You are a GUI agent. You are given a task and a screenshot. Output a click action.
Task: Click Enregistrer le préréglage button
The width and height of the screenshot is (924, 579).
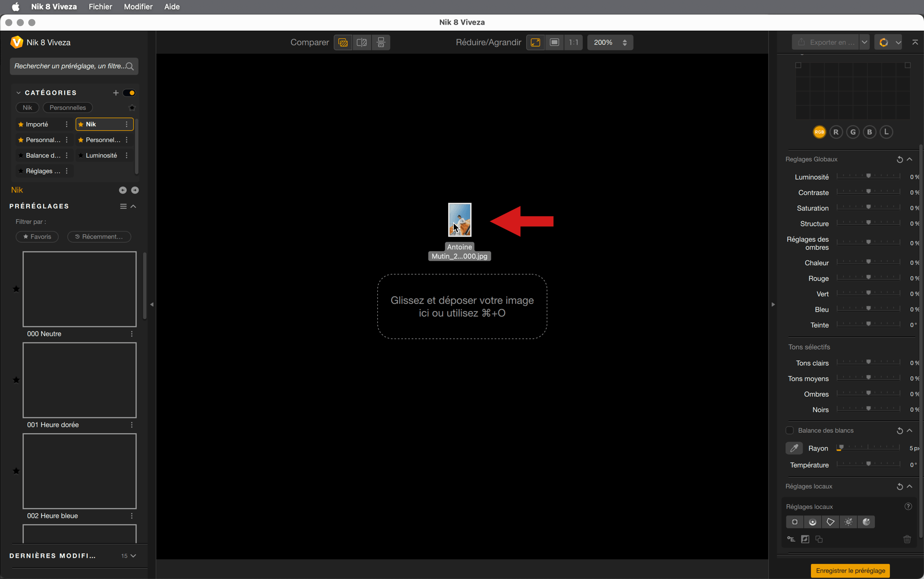pos(850,571)
